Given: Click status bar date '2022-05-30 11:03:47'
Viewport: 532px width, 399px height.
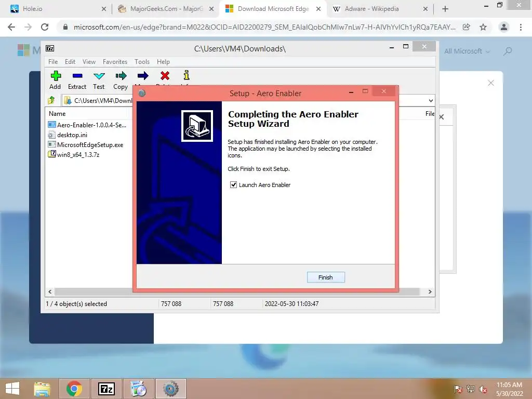Looking at the screenshot, I should tap(291, 303).
